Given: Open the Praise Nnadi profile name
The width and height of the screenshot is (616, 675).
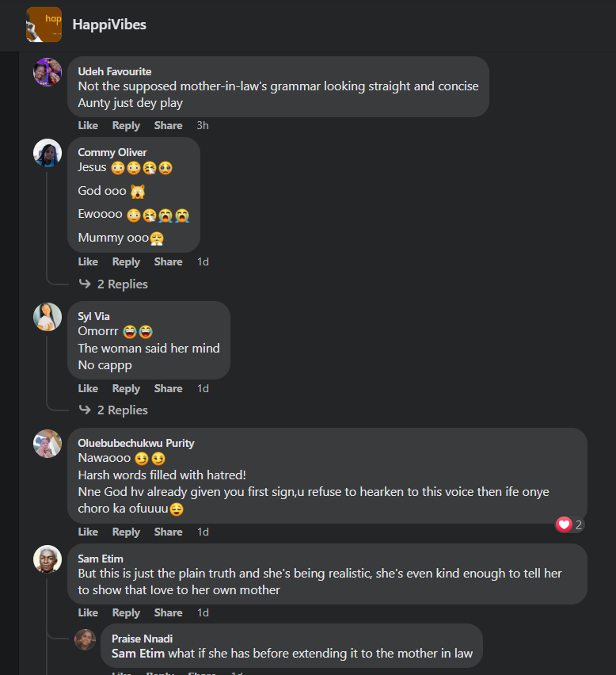Looking at the screenshot, I should pyautogui.click(x=143, y=639).
